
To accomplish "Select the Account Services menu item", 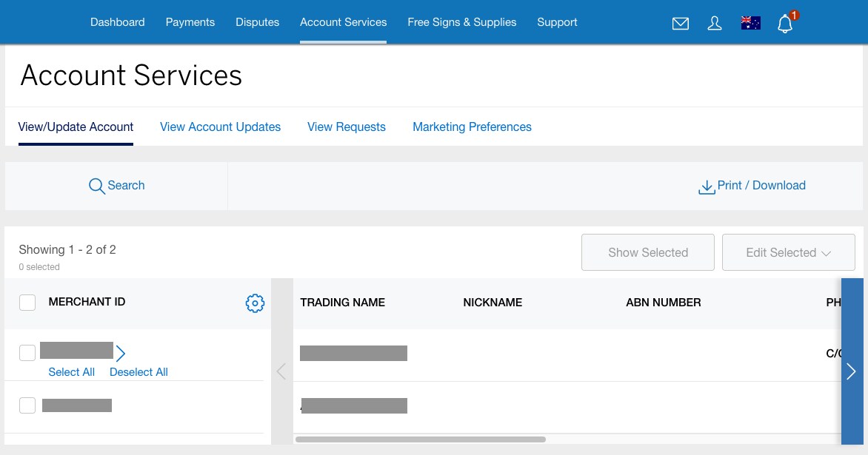I will 343,22.
